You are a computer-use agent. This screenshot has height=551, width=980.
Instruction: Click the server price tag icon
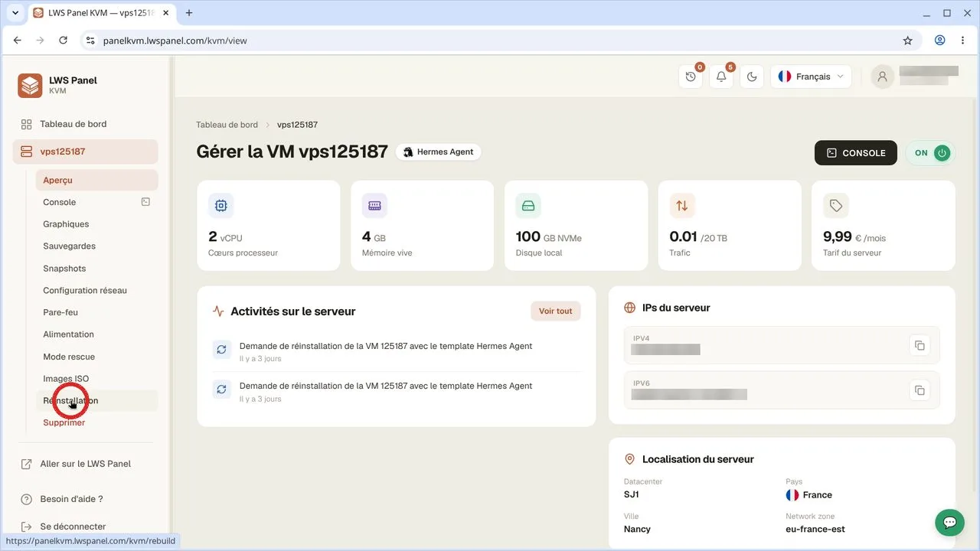tap(836, 205)
